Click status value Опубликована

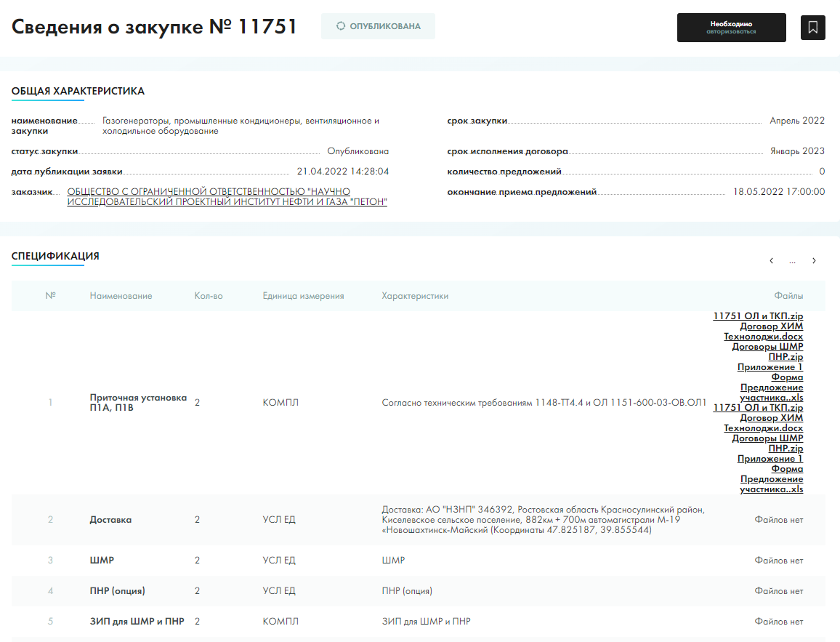(x=358, y=151)
